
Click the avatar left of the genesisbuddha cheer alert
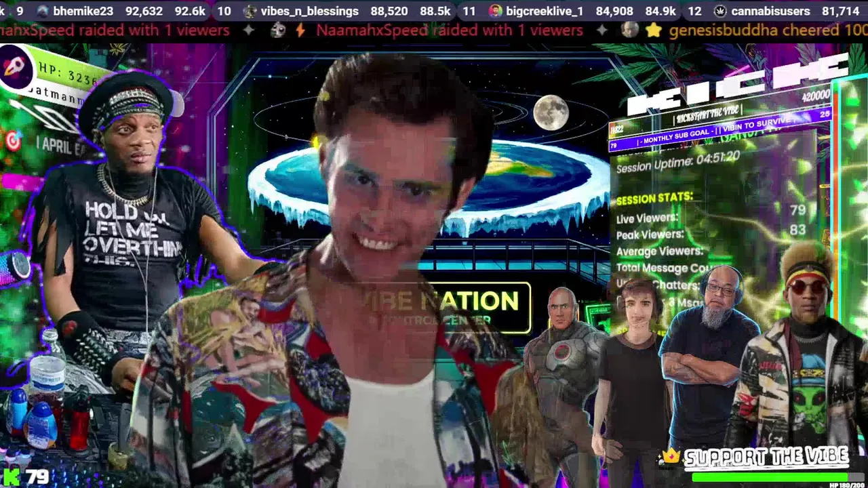pyautogui.click(x=630, y=30)
